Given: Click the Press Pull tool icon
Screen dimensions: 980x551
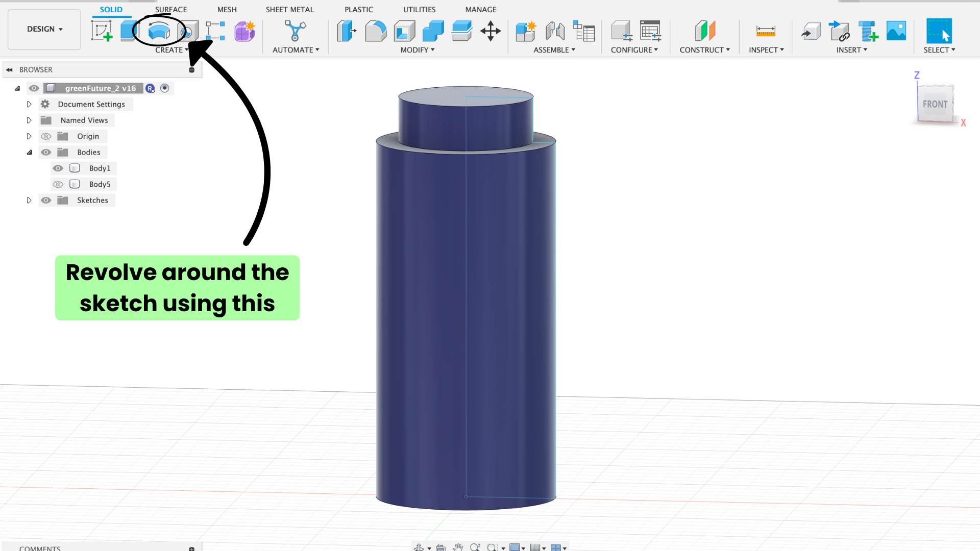Looking at the screenshot, I should pyautogui.click(x=347, y=31).
